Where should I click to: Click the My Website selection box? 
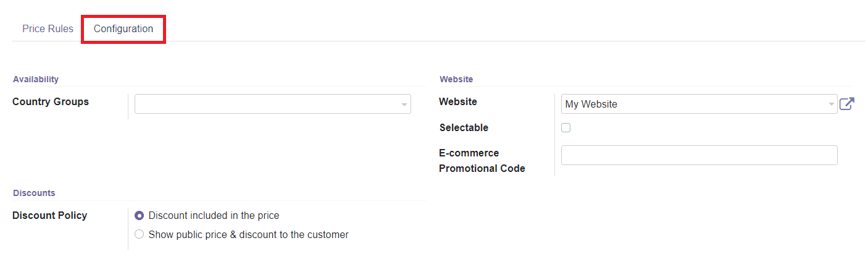coord(691,104)
